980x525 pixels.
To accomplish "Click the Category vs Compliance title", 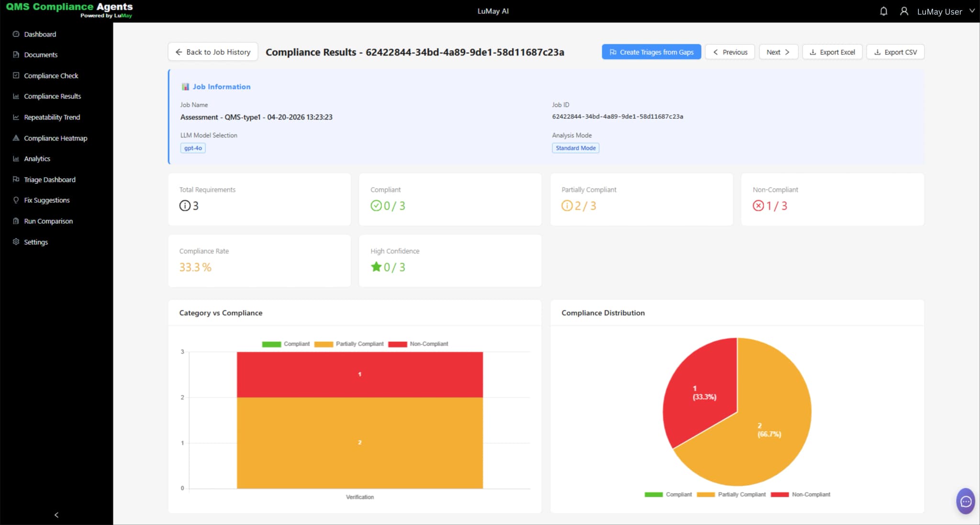I will 221,313.
